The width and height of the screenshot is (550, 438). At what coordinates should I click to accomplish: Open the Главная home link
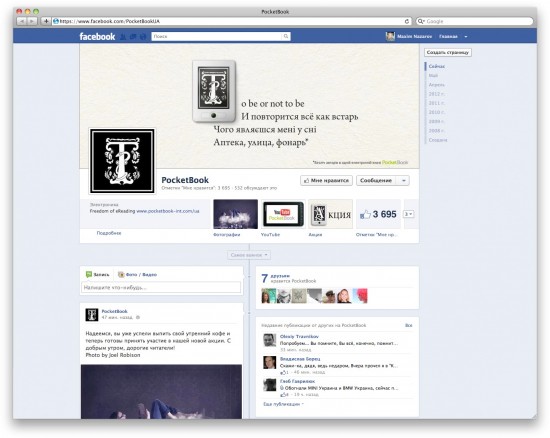(x=448, y=36)
